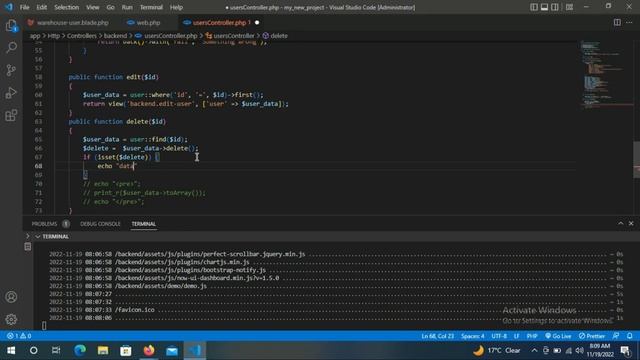The image size is (640, 360).
Task: Click the Http breadcrumb segment
Action: 54,36
